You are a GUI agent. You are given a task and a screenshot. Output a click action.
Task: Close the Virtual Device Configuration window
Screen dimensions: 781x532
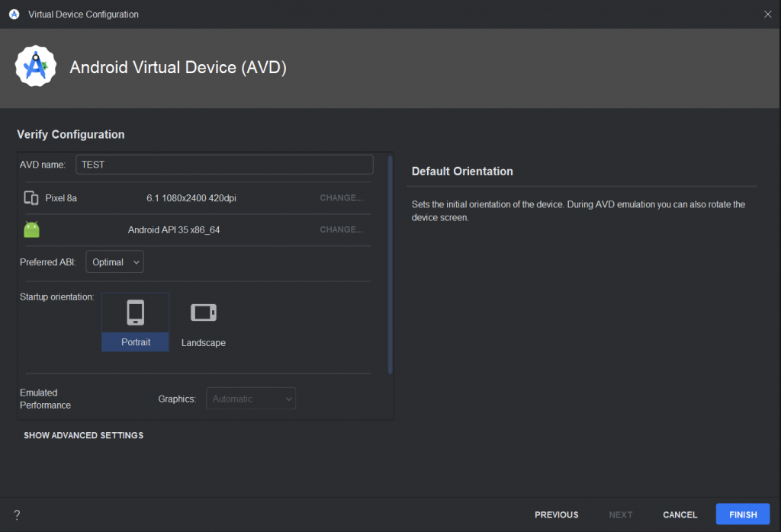pos(767,14)
